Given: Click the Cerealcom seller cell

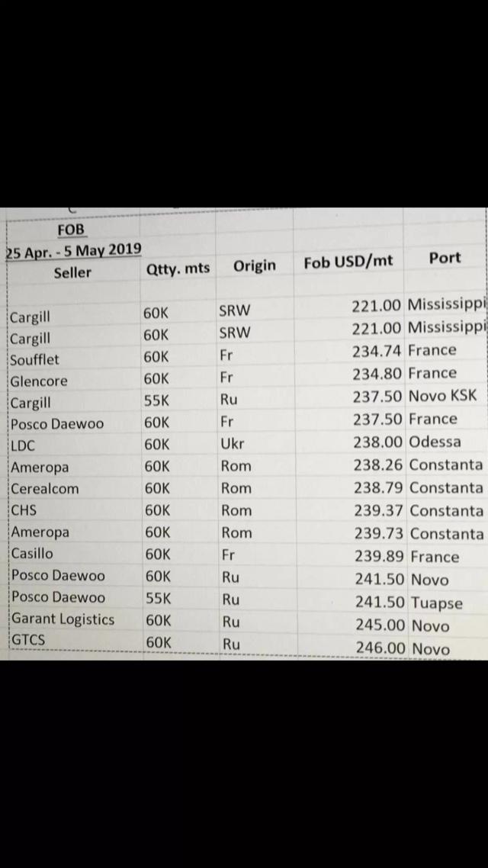Looking at the screenshot, I should [45, 489].
